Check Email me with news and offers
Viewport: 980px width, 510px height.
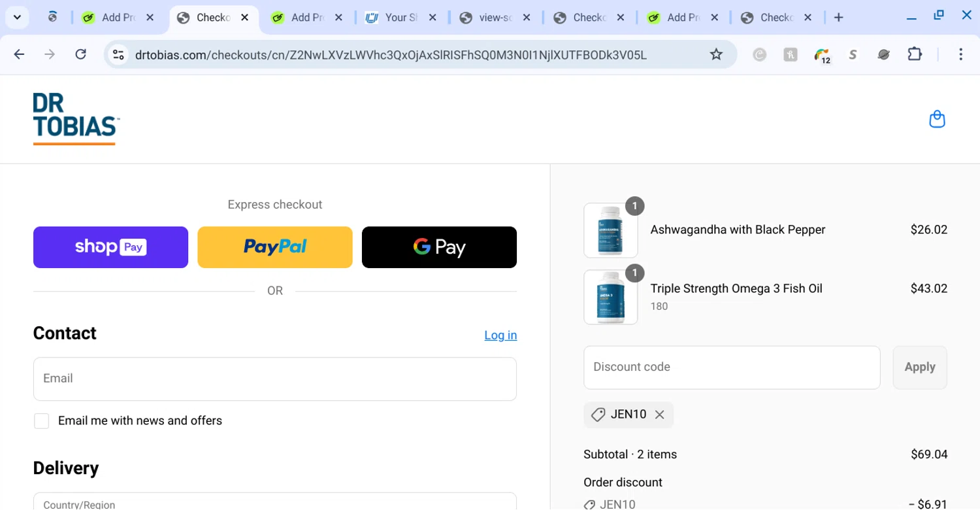click(42, 421)
